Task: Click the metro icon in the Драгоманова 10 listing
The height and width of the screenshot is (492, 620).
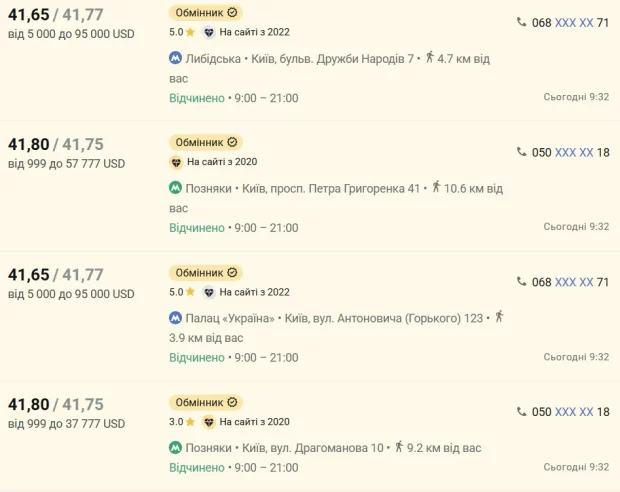Action: (176, 448)
